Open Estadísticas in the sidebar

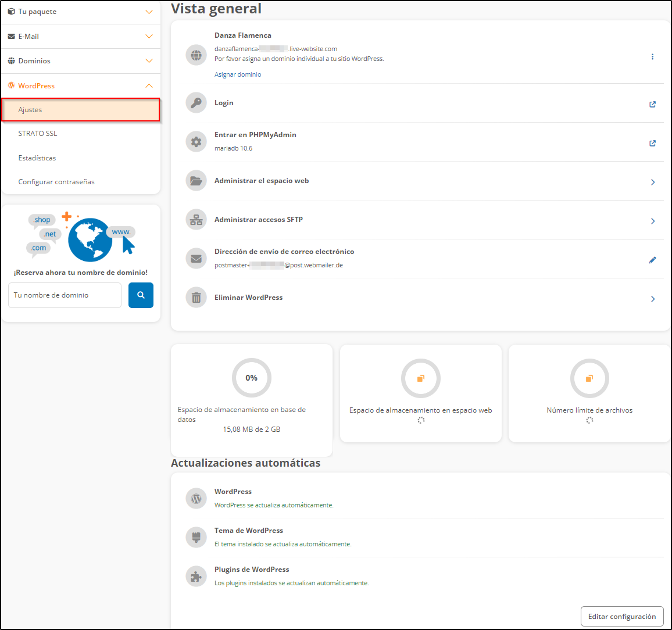pyautogui.click(x=37, y=158)
